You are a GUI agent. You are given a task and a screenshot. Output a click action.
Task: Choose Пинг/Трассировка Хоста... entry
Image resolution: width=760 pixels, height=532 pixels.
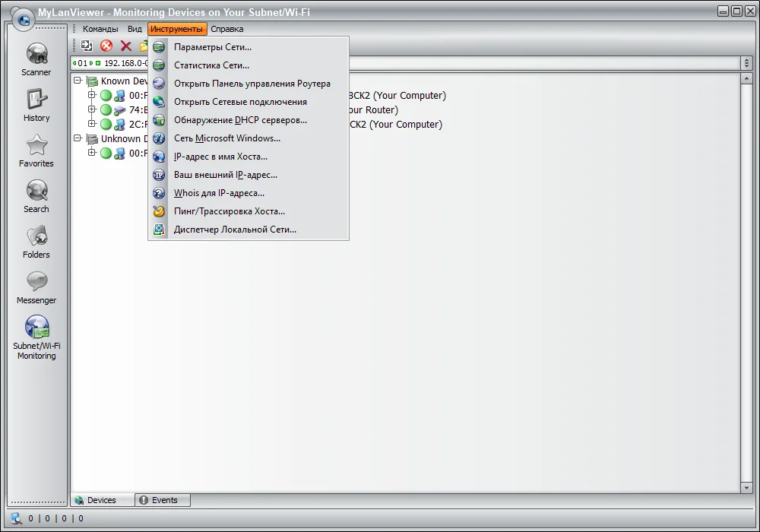[x=249, y=211]
